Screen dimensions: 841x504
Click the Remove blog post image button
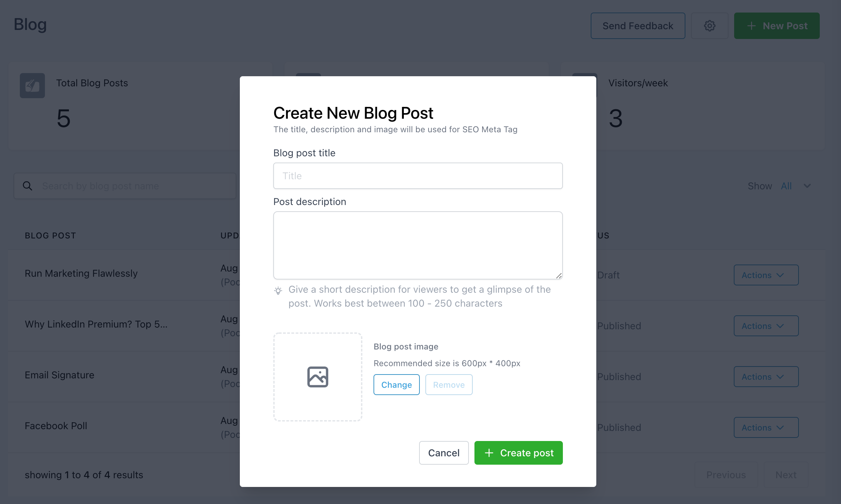point(449,384)
